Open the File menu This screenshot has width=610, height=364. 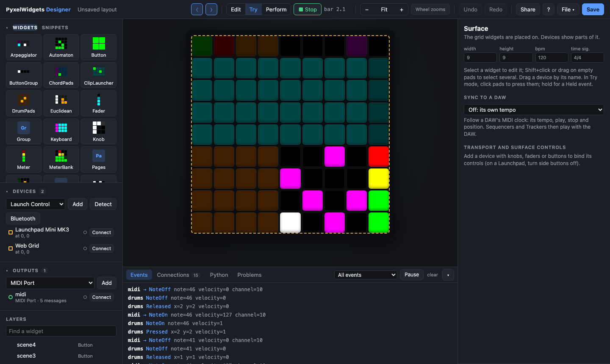568,9
